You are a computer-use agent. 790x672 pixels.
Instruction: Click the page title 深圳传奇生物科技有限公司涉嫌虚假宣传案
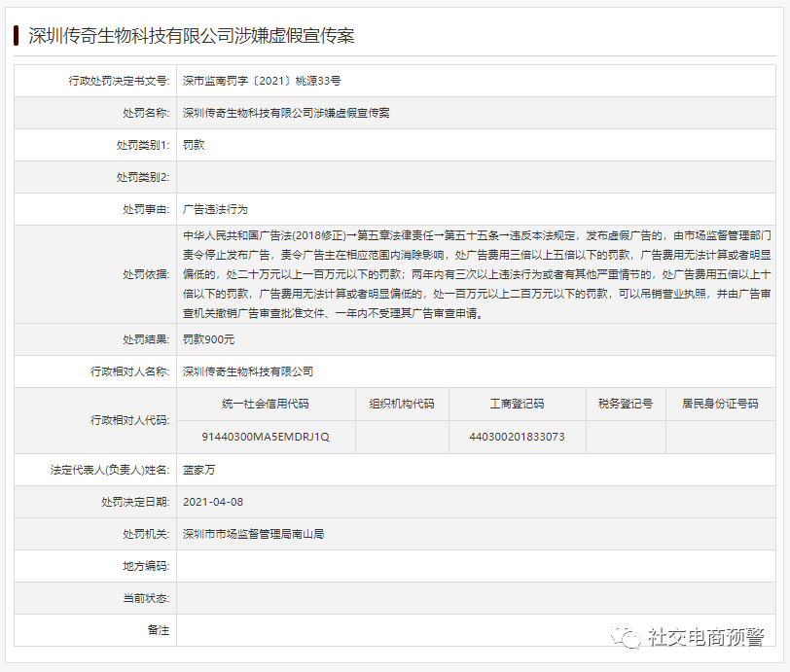[191, 36]
